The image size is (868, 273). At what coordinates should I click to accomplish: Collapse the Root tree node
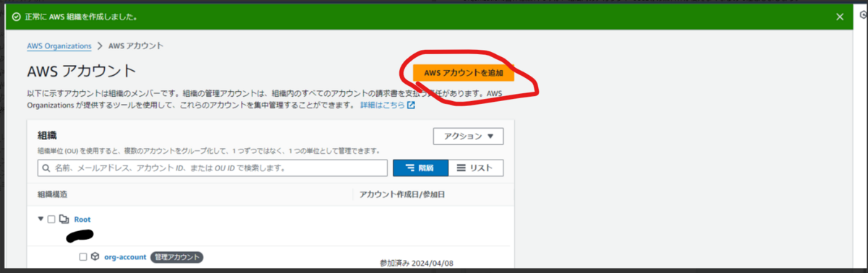click(41, 219)
